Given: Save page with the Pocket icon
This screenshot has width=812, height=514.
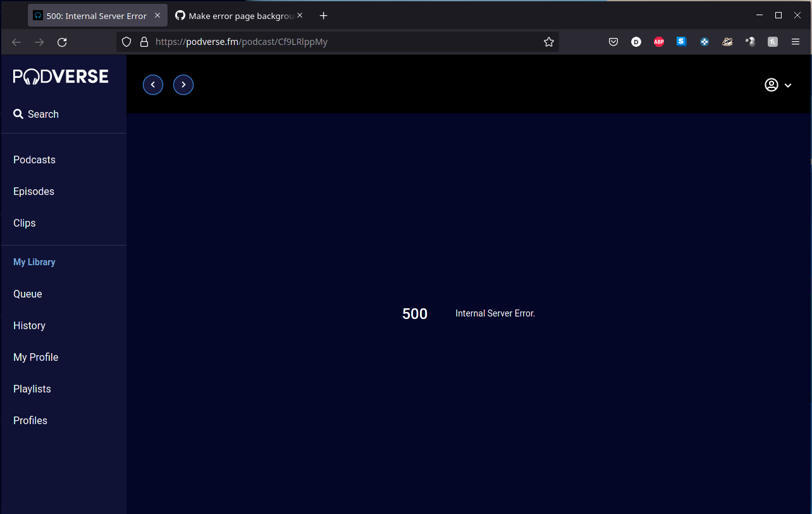Looking at the screenshot, I should click(613, 42).
